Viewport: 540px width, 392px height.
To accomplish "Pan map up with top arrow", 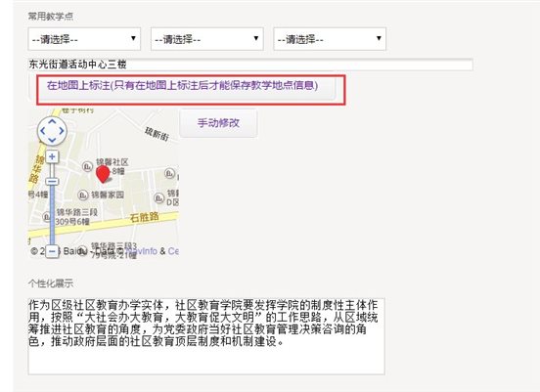I will point(52,121).
